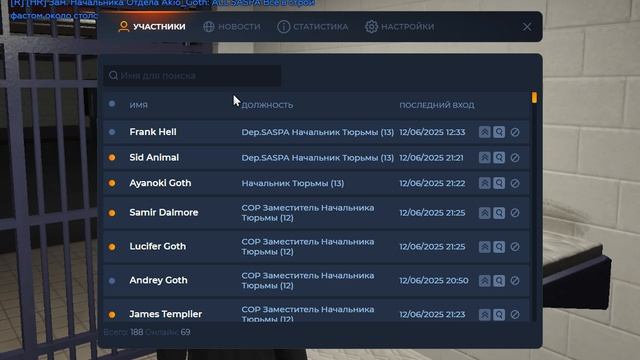Promote Sid Animal with the rank-up icon
Image resolution: width=640 pixels, height=360 pixels.
click(484, 158)
